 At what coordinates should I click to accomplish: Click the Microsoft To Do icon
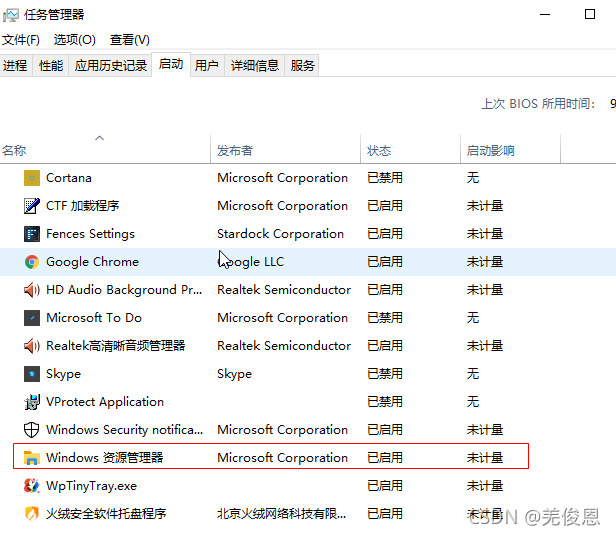pos(32,318)
